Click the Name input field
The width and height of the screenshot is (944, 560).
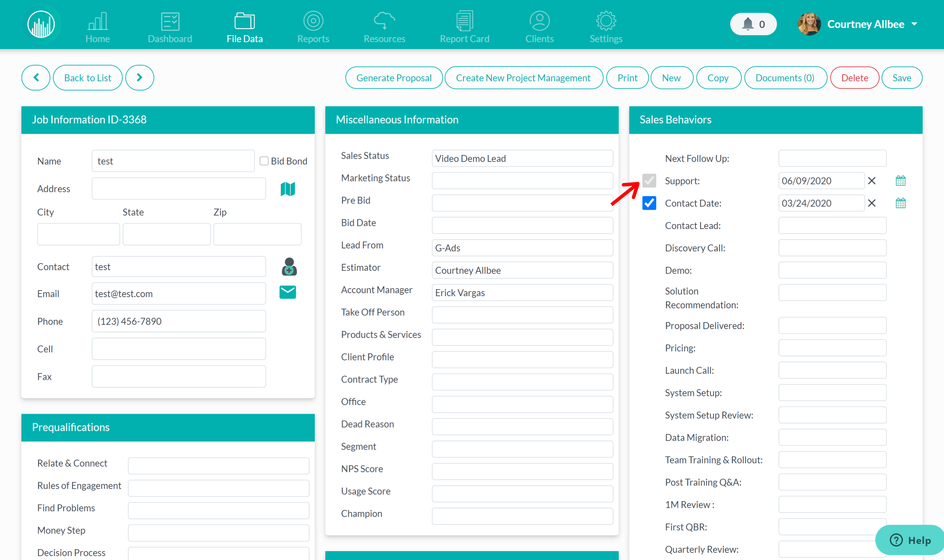pyautogui.click(x=173, y=161)
